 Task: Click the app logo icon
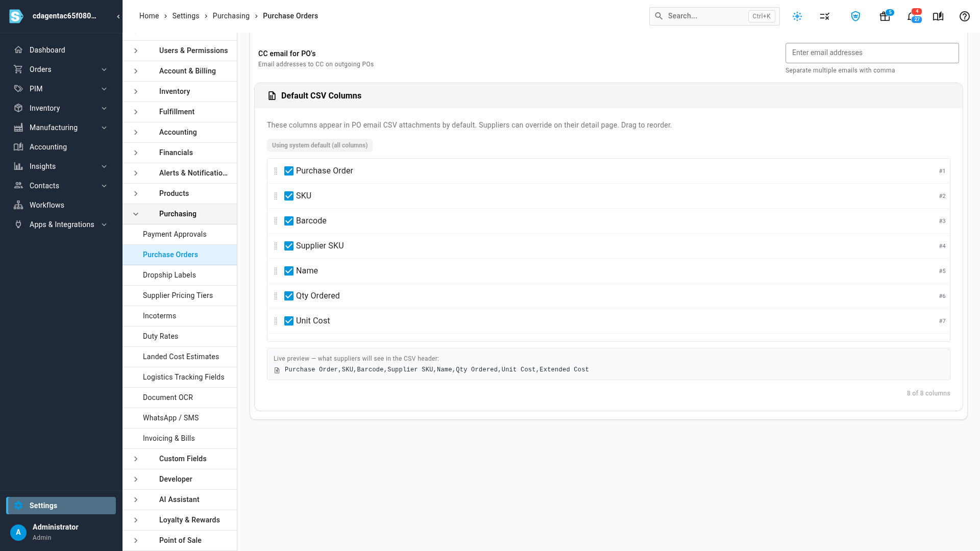[16, 16]
